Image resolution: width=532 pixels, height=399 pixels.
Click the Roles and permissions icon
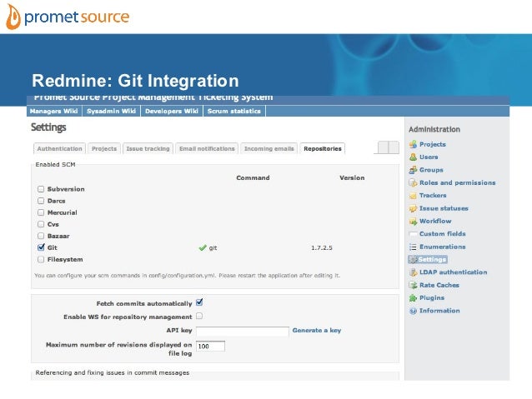413,183
